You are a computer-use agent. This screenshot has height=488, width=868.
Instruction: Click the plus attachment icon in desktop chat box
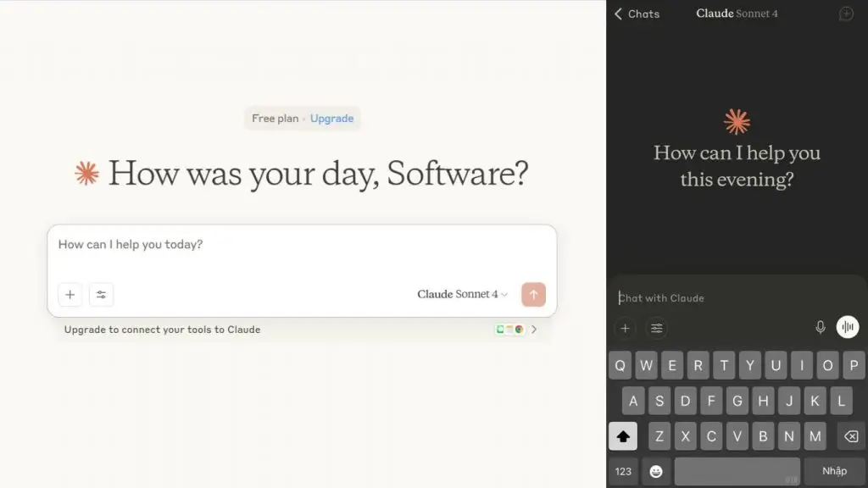[70, 295]
